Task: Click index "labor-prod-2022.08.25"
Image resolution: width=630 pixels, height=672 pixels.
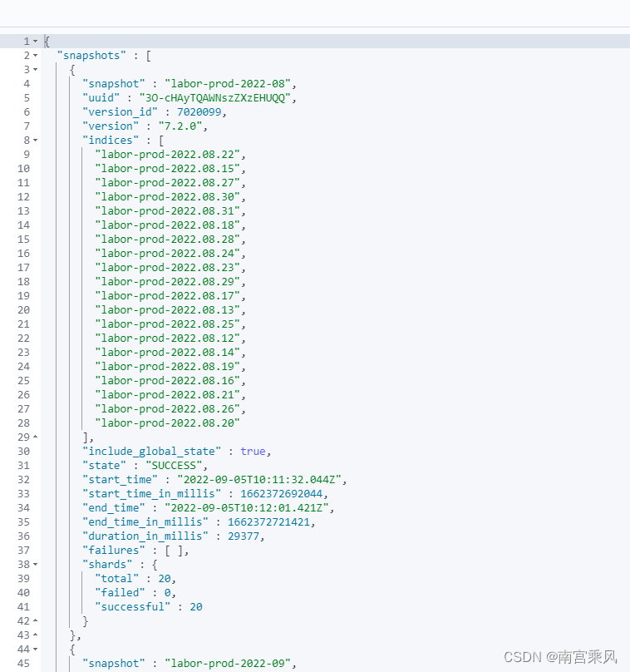Action: 168,324
